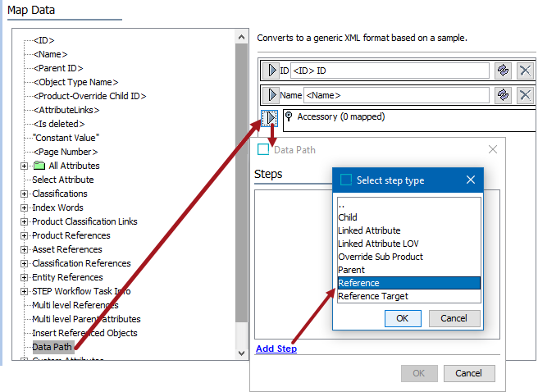Select Child step type
538x392 pixels.
point(408,217)
